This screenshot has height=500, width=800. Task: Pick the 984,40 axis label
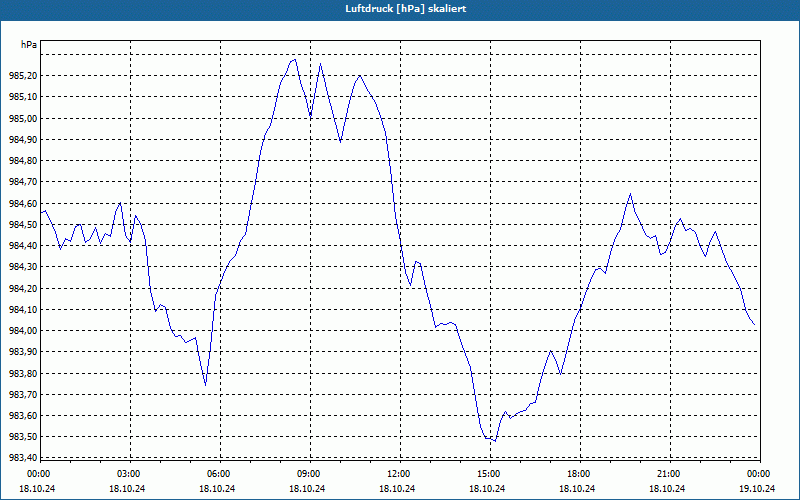click(x=23, y=246)
